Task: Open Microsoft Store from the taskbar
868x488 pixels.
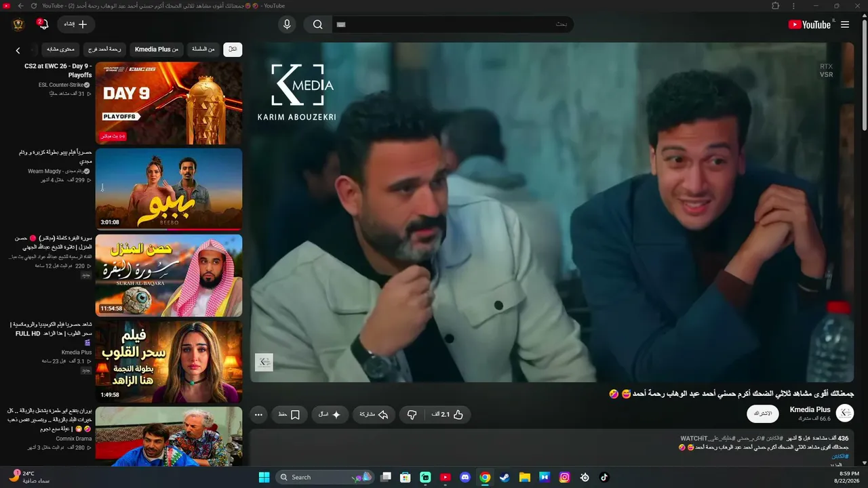Action: (406, 477)
